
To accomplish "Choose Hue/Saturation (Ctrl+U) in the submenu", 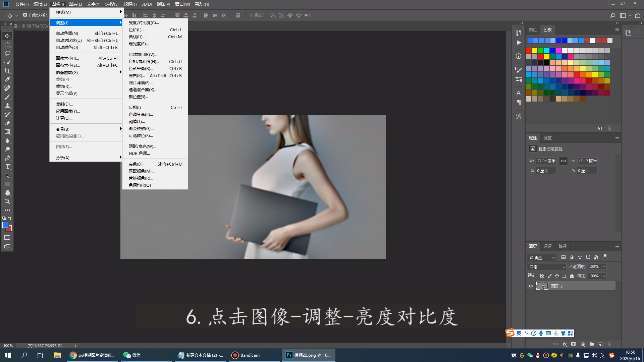I will [x=155, y=61].
